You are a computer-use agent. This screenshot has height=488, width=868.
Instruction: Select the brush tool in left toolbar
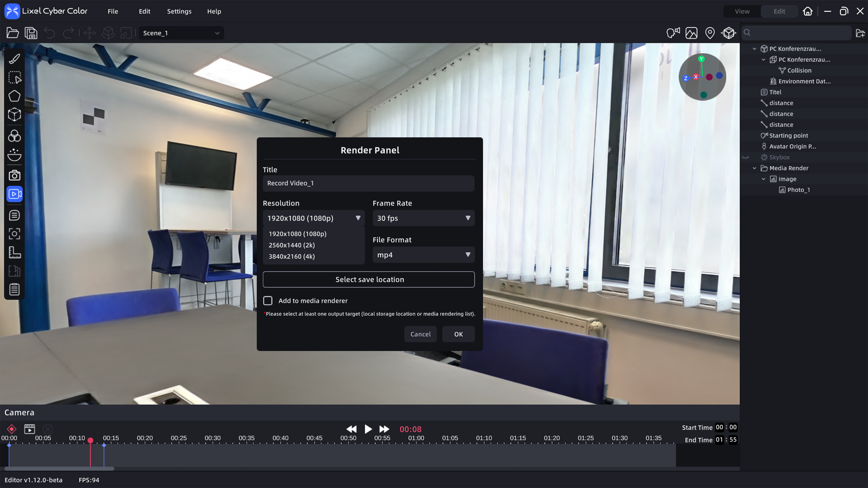[x=14, y=59]
